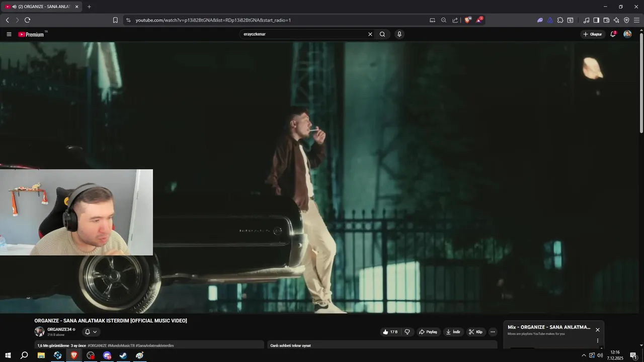The height and width of the screenshot is (362, 644).
Task: Open Mix playlist three-dot options
Action: (x=598, y=340)
